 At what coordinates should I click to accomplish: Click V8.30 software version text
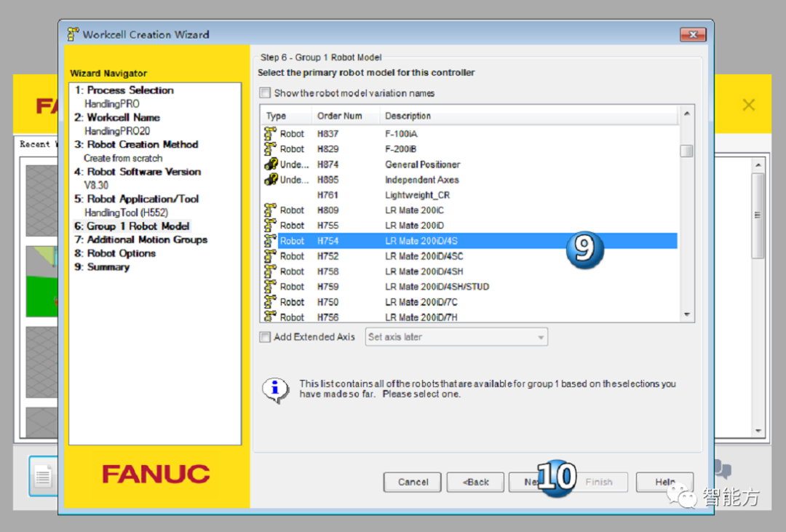pyautogui.click(x=96, y=185)
